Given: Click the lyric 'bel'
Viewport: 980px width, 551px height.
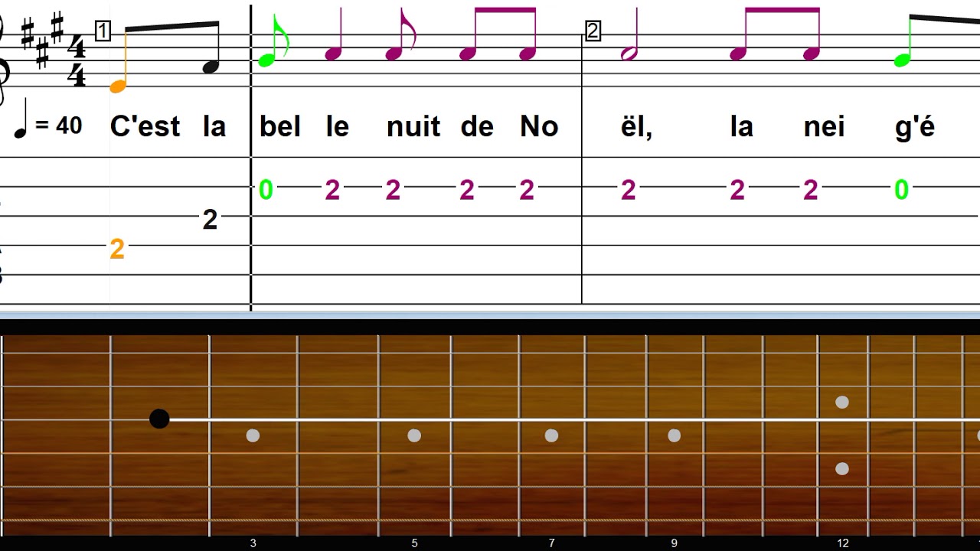Looking at the screenshot, I should click(280, 126).
